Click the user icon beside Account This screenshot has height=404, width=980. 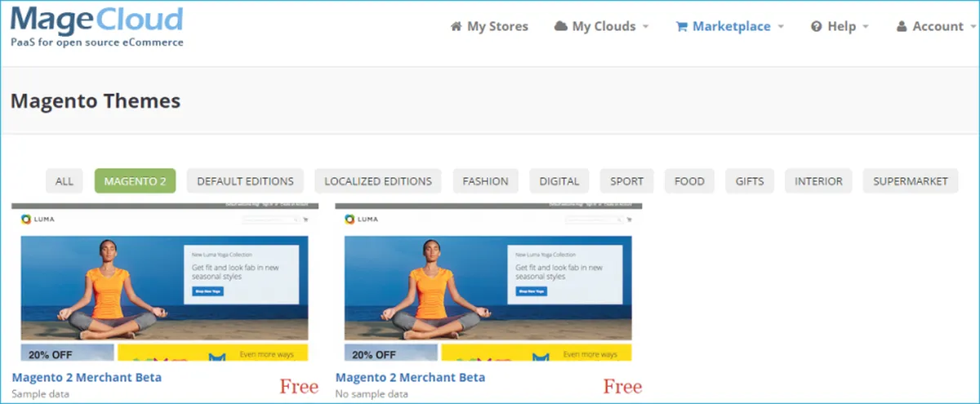coord(902,26)
